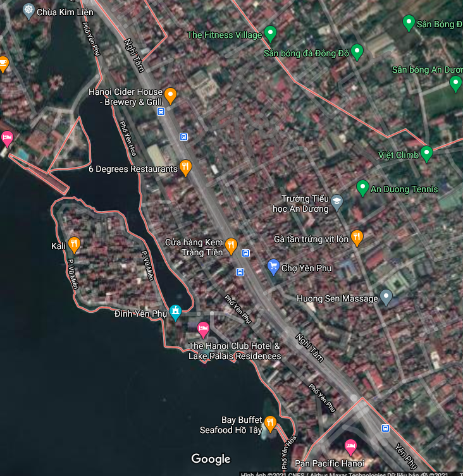Select The Fitness Village green pin
Viewport: 463px width, 476px height.
click(x=270, y=34)
